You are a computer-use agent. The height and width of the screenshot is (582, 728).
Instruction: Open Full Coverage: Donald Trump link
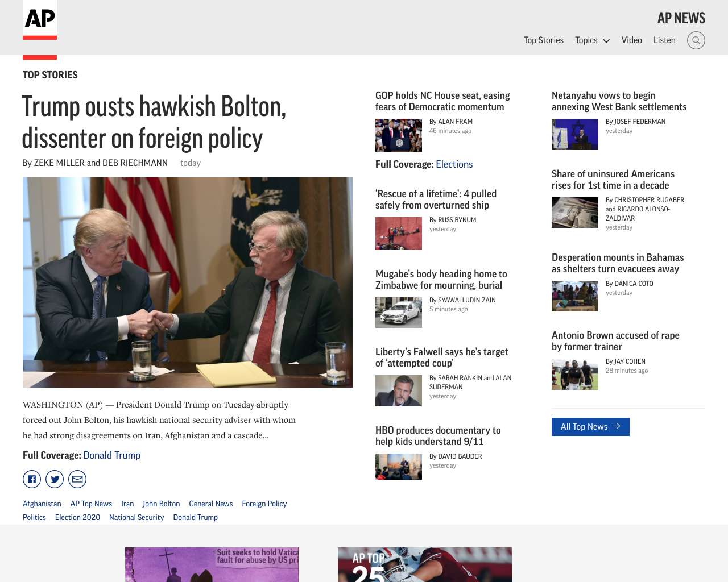coord(111,455)
